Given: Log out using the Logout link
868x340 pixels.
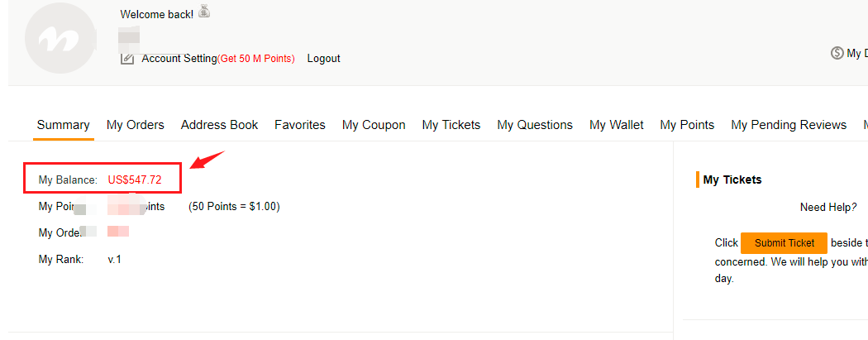Looking at the screenshot, I should click(323, 59).
